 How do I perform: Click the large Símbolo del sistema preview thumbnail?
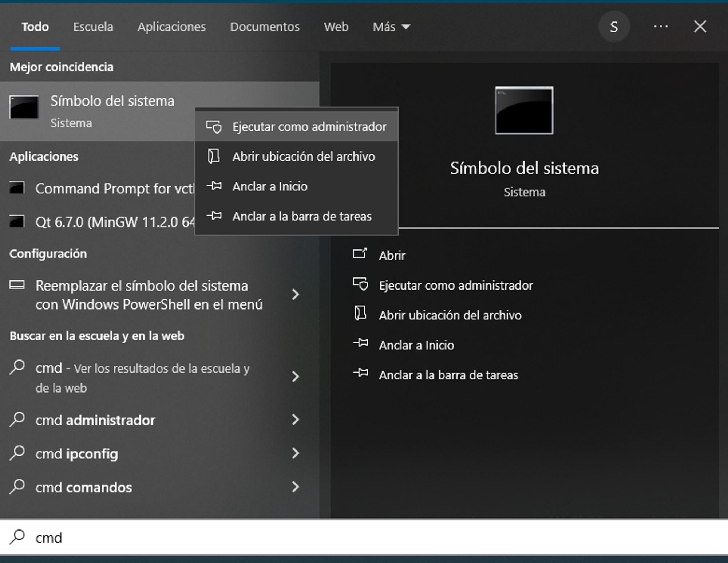click(x=524, y=110)
